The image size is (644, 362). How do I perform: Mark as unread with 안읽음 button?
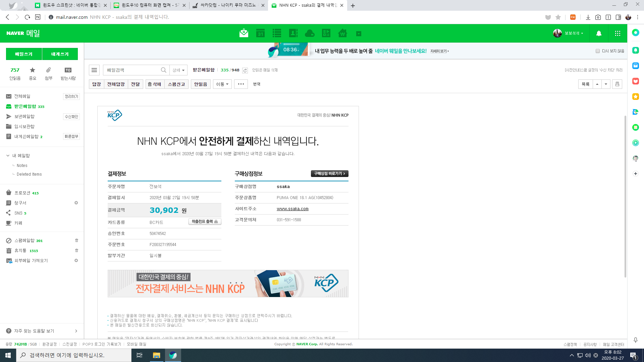201,84
